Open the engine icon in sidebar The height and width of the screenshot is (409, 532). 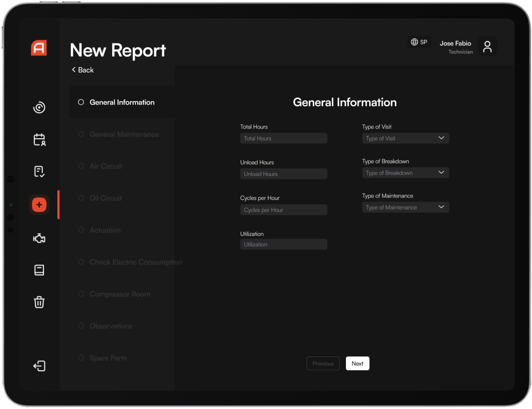pyautogui.click(x=39, y=238)
